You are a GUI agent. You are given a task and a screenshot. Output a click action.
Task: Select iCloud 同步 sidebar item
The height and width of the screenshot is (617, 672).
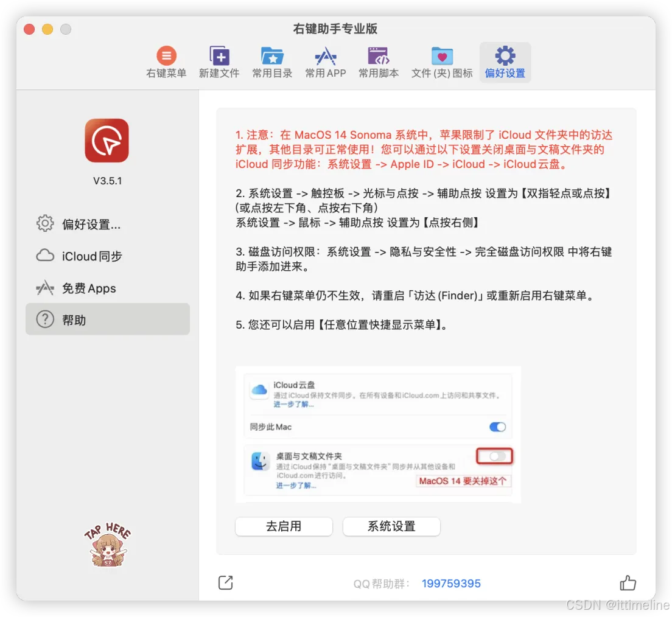click(107, 256)
